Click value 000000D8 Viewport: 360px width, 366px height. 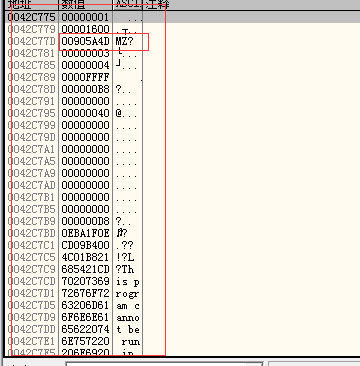click(x=85, y=221)
